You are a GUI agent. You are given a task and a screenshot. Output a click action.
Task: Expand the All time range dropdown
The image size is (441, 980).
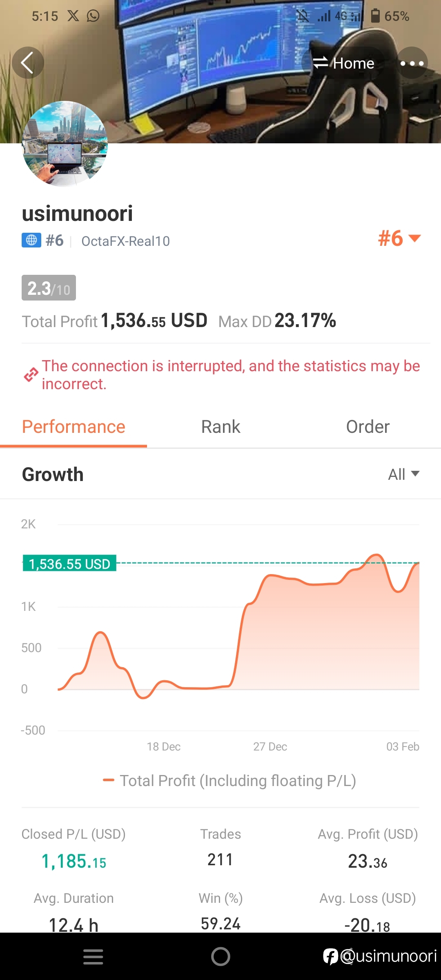[404, 474]
